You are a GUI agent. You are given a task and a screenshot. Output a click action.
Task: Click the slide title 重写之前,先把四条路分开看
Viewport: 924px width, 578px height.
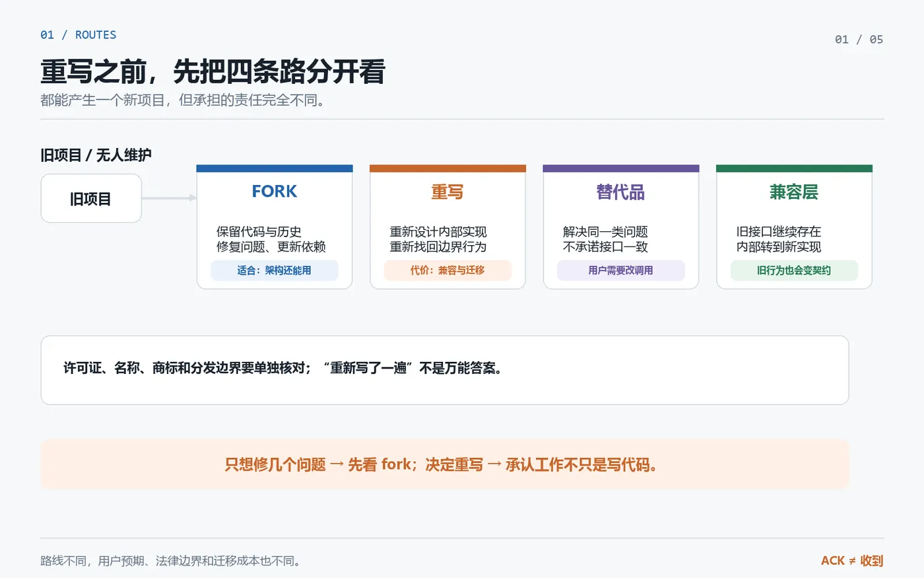[x=213, y=72]
